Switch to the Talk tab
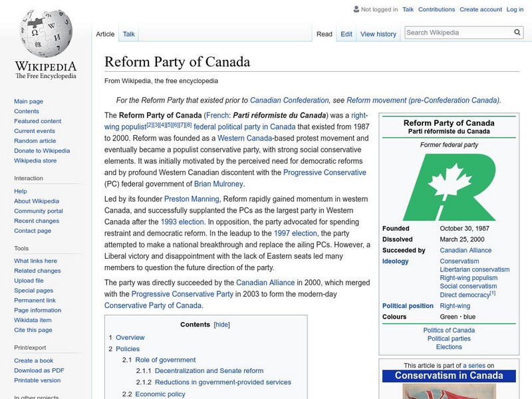Image resolution: width=532 pixels, height=399 pixels. tap(128, 33)
